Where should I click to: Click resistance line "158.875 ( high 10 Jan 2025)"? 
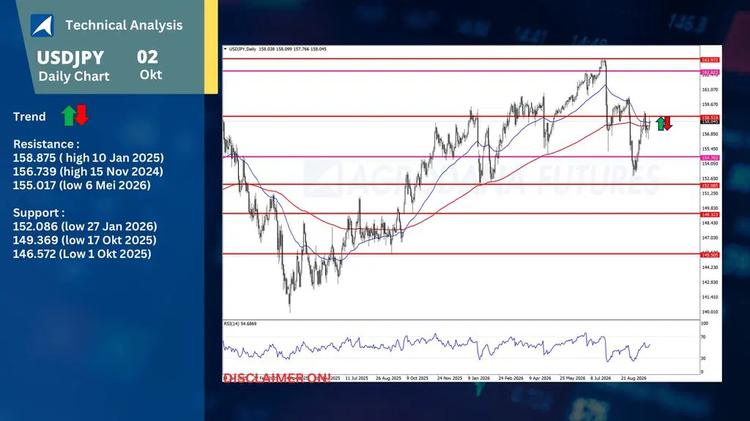(88, 158)
